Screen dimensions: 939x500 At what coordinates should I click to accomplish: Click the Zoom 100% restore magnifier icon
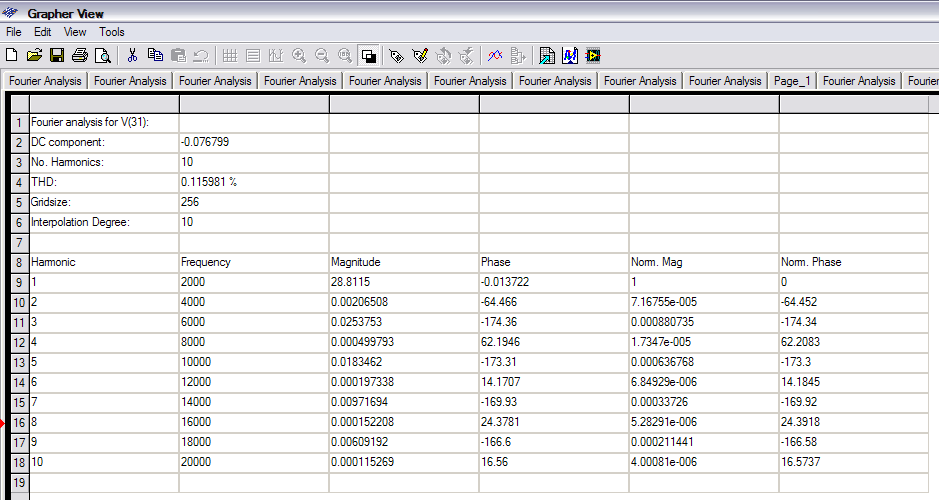coord(344,56)
